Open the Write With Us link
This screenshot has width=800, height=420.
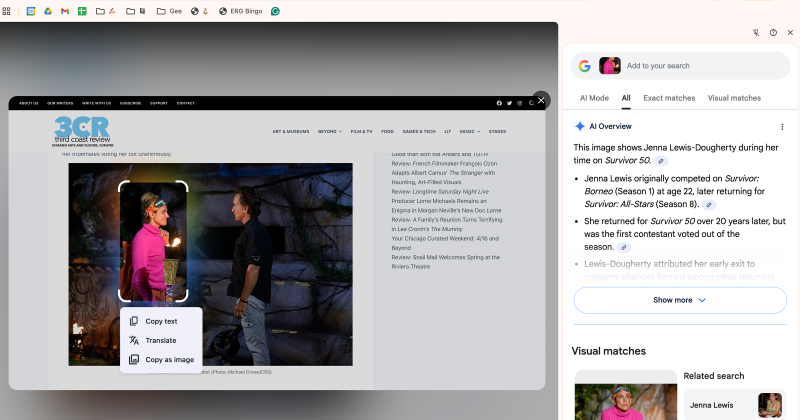(x=96, y=103)
